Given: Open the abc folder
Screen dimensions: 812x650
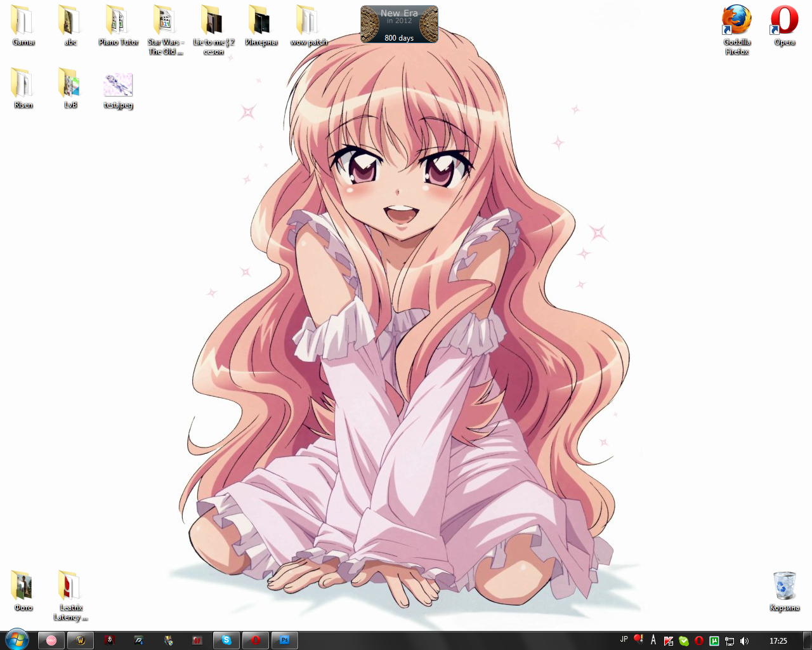Looking at the screenshot, I should 70,25.
